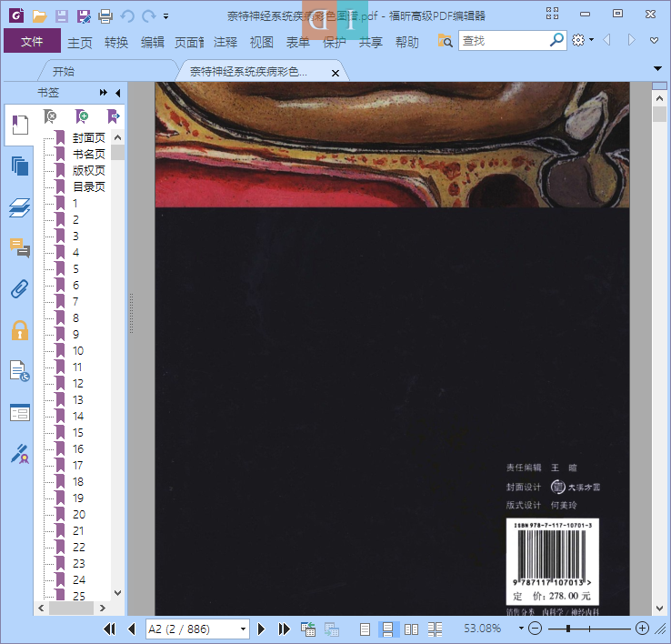Select the 目录页 bookmark
The width and height of the screenshot is (671, 644).
88,186
